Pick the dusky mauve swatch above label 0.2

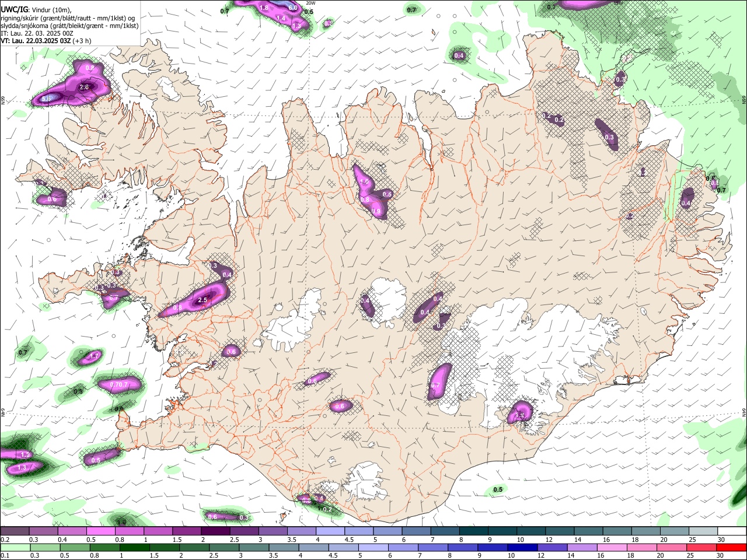point(15,531)
